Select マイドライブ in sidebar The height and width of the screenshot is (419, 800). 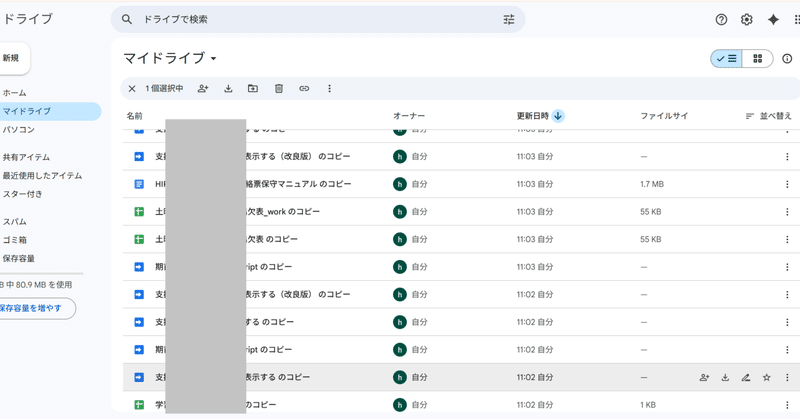pyautogui.click(x=49, y=111)
